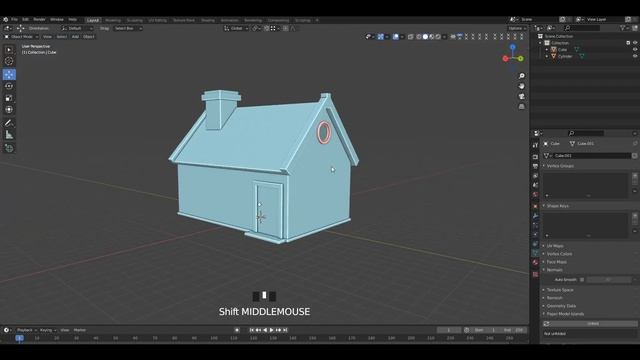Toggle Collection exclude checkbox in outliner
The height and width of the screenshot is (360, 640).
(628, 43)
